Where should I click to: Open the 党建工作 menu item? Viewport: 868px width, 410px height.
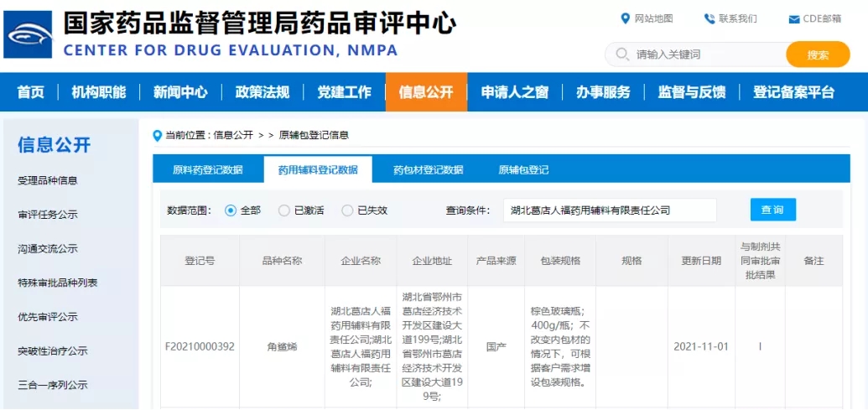pos(345,92)
